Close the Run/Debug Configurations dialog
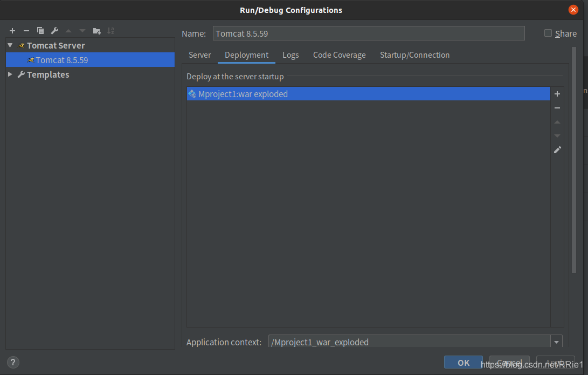The width and height of the screenshot is (588, 375). (x=573, y=10)
